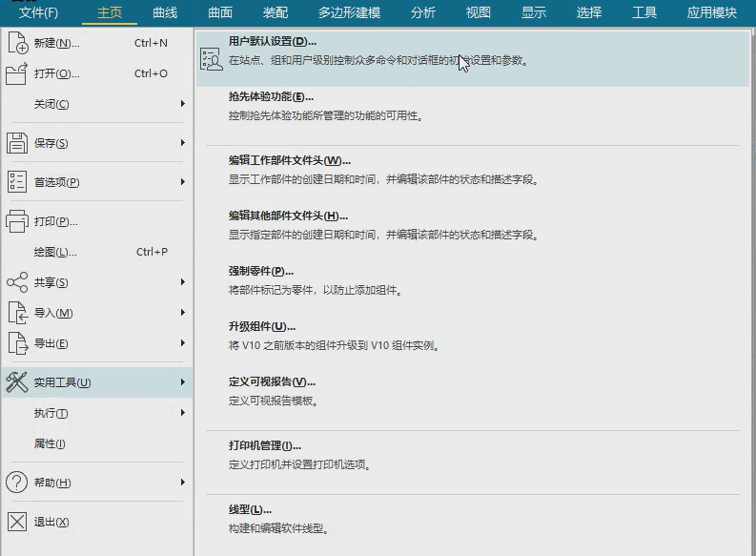Switch to the 工具 tab
The image size is (756, 556).
[x=644, y=12]
